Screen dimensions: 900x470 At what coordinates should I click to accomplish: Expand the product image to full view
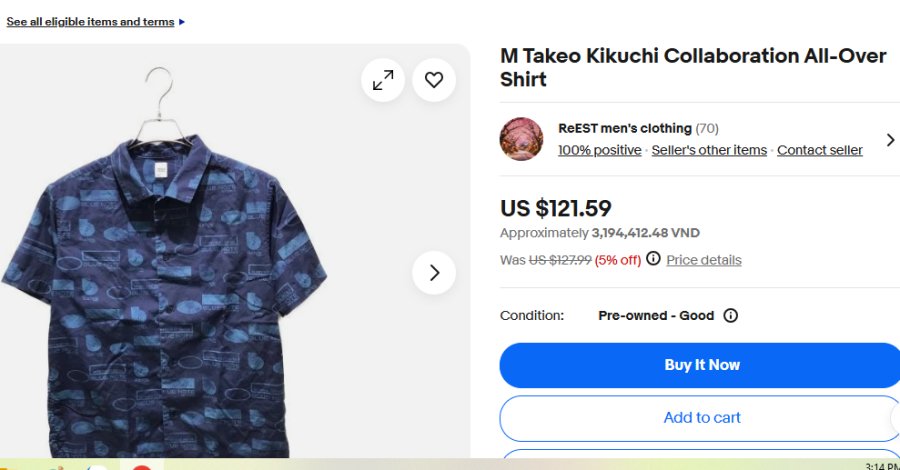(383, 80)
